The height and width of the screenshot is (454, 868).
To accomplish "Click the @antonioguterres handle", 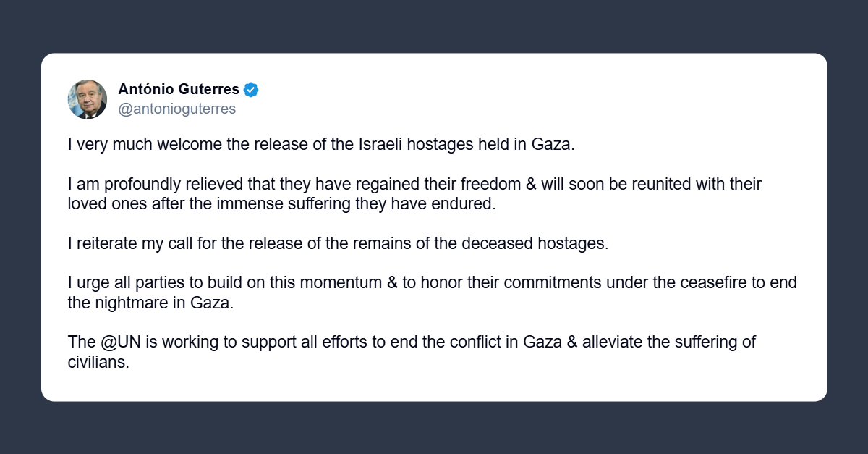I will [176, 109].
